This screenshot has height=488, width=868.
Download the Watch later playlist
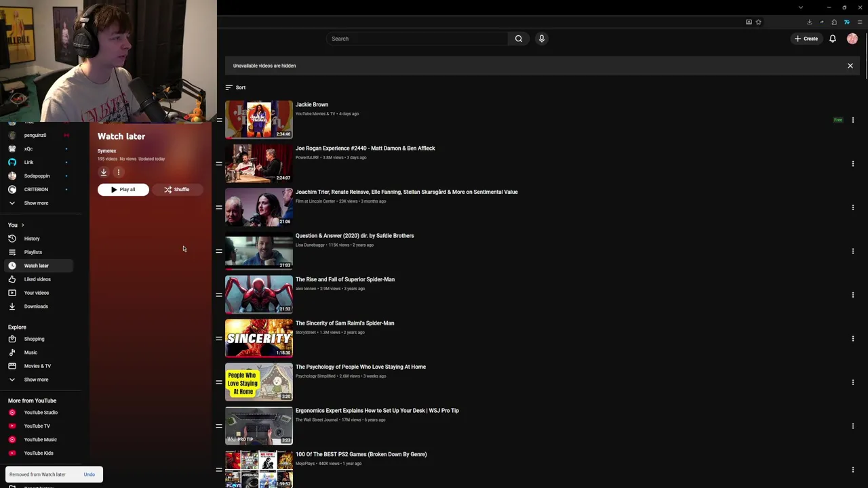pos(104,172)
